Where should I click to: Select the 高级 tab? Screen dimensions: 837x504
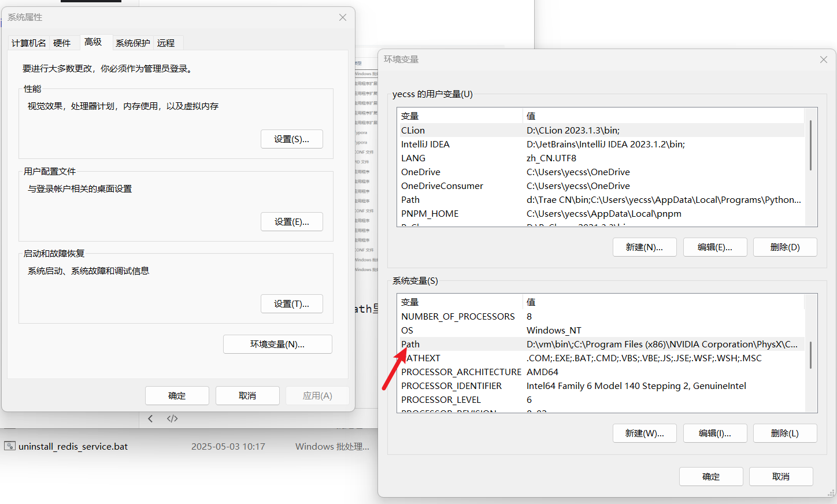pos(93,42)
